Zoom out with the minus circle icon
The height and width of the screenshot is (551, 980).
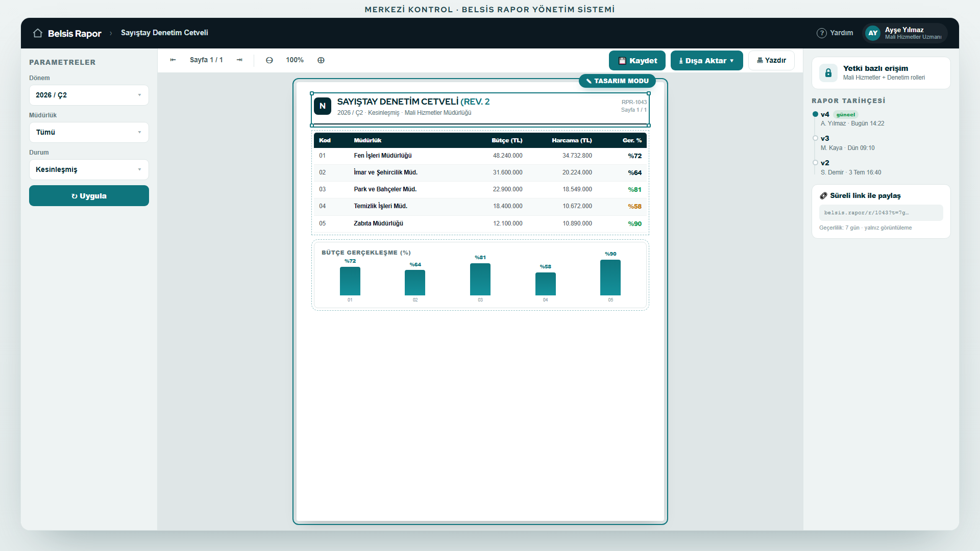coord(269,60)
